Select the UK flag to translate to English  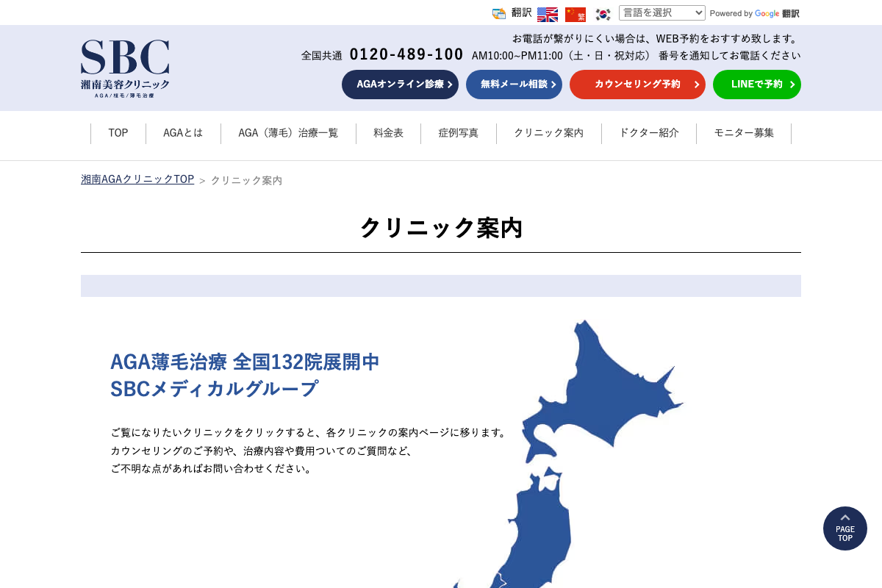547,14
